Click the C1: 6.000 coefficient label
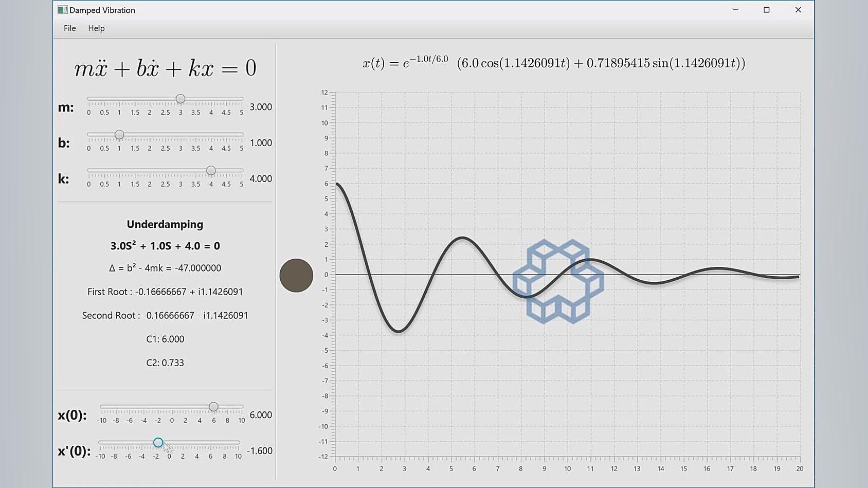 click(x=165, y=339)
